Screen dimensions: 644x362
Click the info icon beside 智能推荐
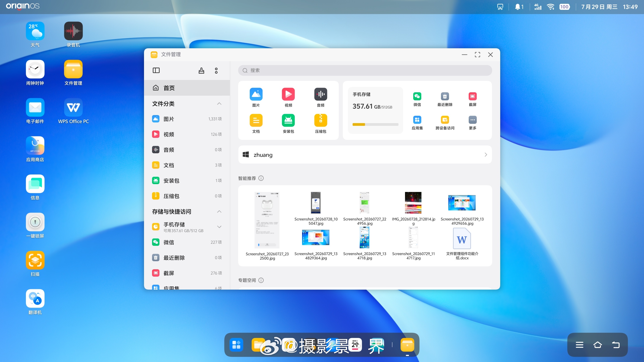(x=261, y=178)
